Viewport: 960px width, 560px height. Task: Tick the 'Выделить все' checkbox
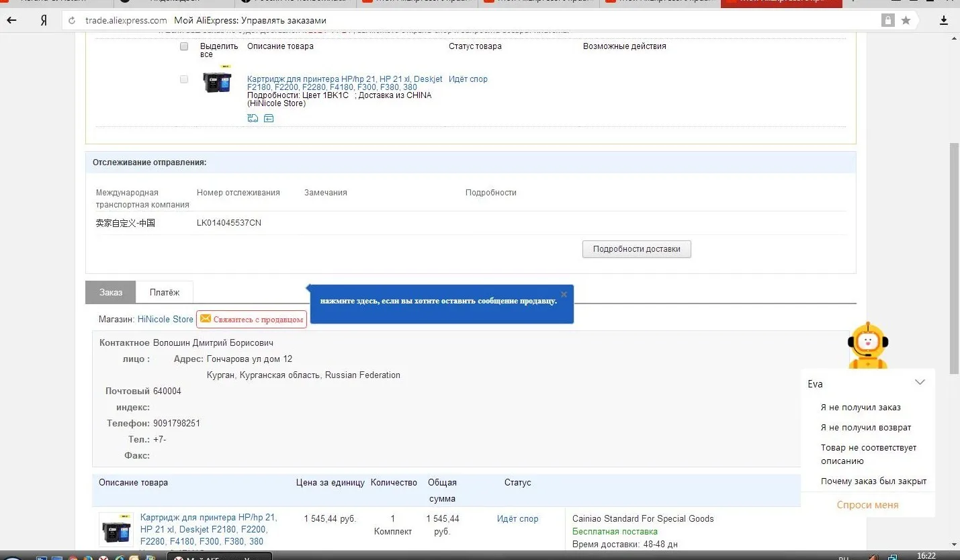click(x=184, y=46)
